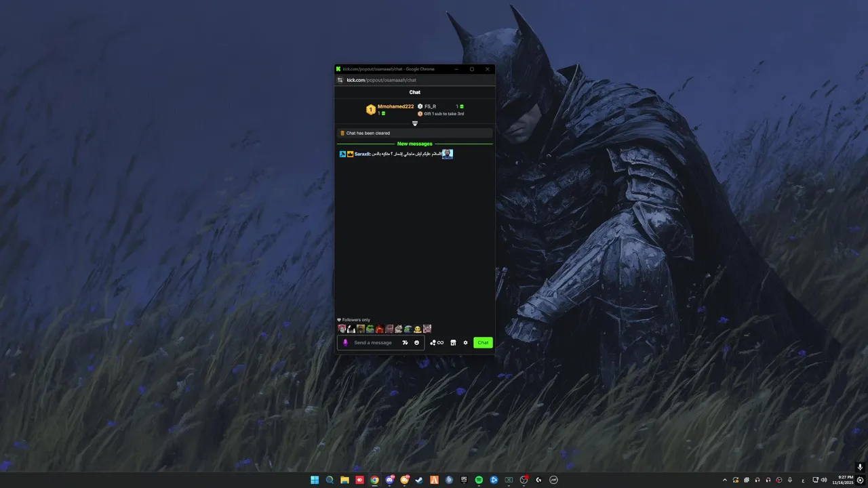Open the 7TV emote menu
Viewport: 868px width, 488px height.
(405, 342)
